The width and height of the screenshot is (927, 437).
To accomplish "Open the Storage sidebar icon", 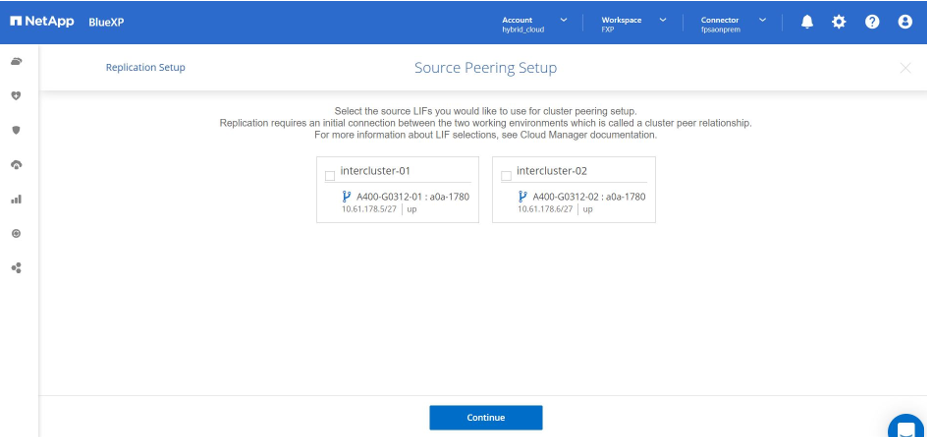I will pyautogui.click(x=16, y=62).
